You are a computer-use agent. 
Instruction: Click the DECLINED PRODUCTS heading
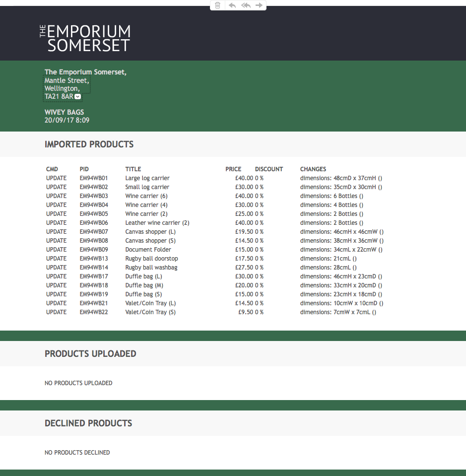88,423
